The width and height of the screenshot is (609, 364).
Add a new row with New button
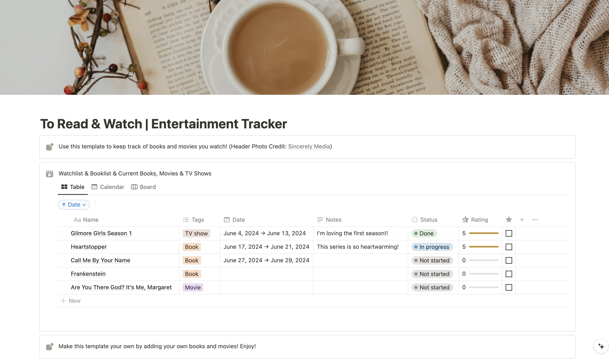click(71, 301)
